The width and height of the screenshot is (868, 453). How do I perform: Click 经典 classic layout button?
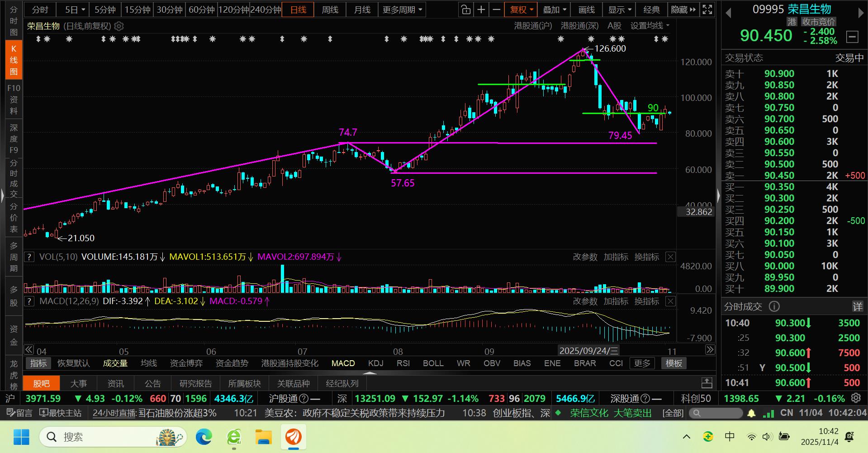click(652, 10)
